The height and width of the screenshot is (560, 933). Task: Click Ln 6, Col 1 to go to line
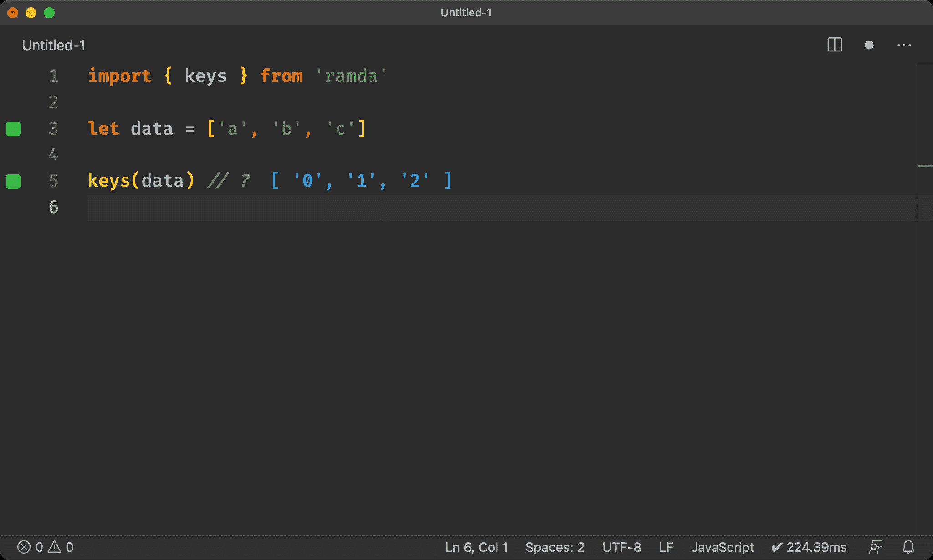[x=477, y=547]
